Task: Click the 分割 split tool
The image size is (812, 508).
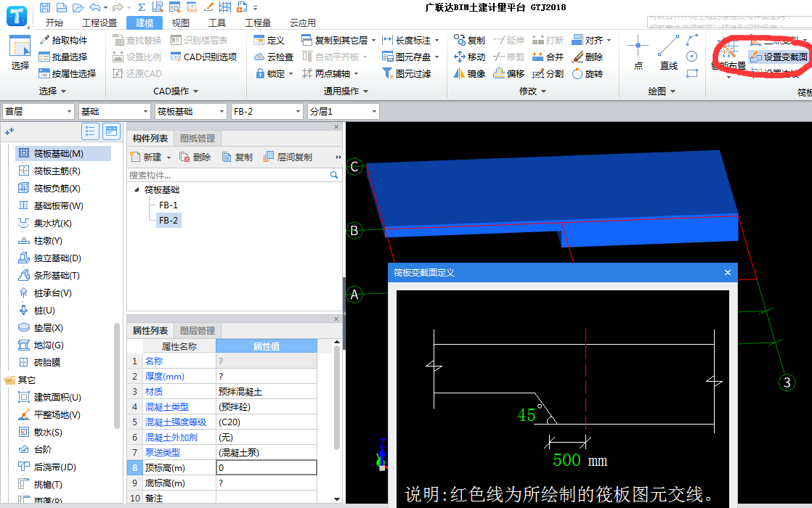Action: click(x=548, y=73)
